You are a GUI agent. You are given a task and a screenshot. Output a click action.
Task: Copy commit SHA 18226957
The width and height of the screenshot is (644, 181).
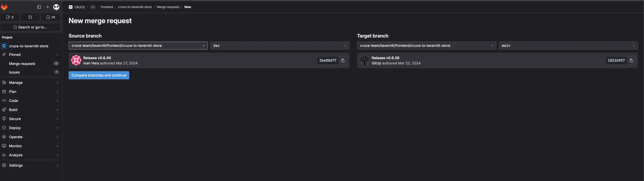(x=631, y=60)
